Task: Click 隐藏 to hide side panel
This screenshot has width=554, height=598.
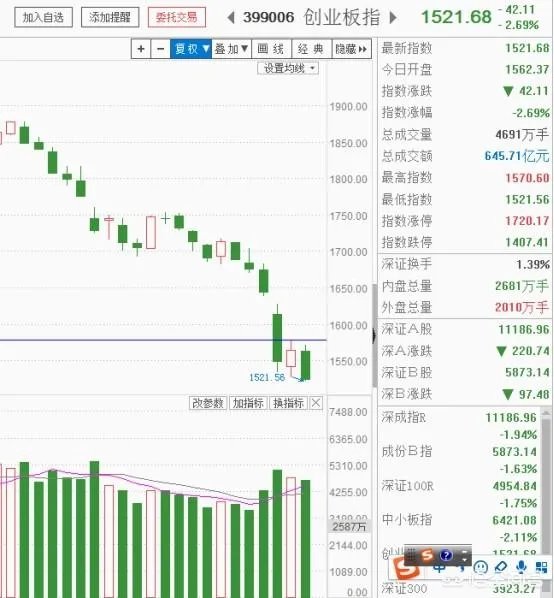Action: [x=352, y=49]
